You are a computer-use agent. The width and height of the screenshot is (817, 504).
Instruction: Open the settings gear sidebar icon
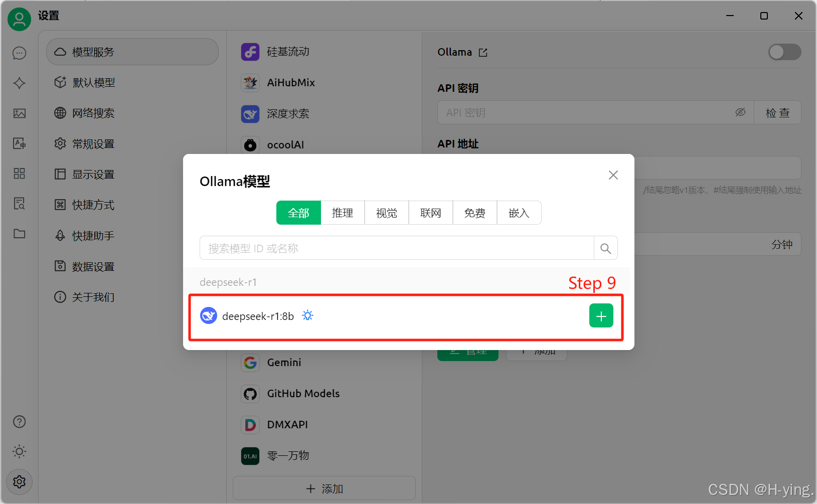[x=19, y=481]
